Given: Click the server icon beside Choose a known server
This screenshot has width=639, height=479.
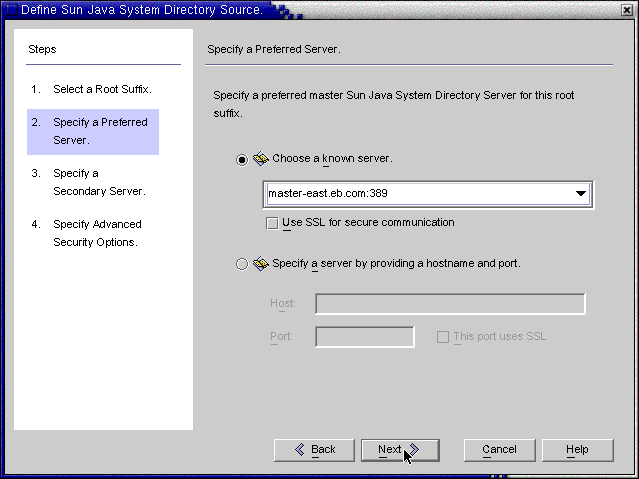Looking at the screenshot, I should tap(261, 159).
